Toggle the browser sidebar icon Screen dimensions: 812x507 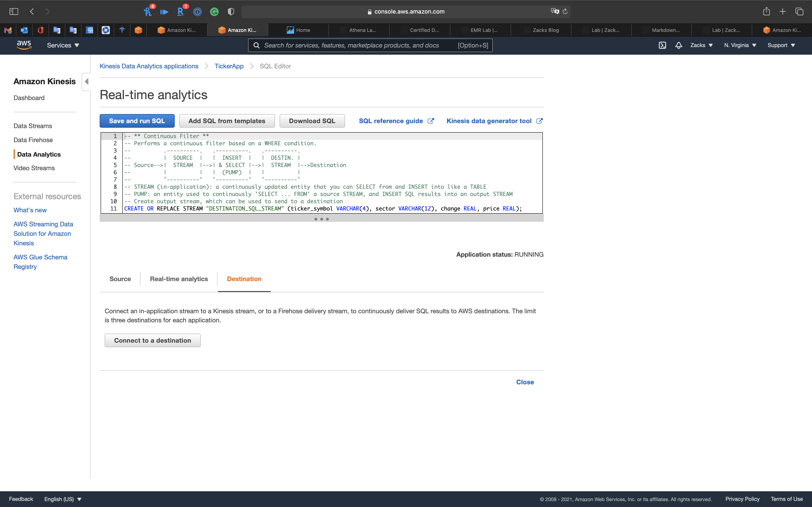[14, 11]
